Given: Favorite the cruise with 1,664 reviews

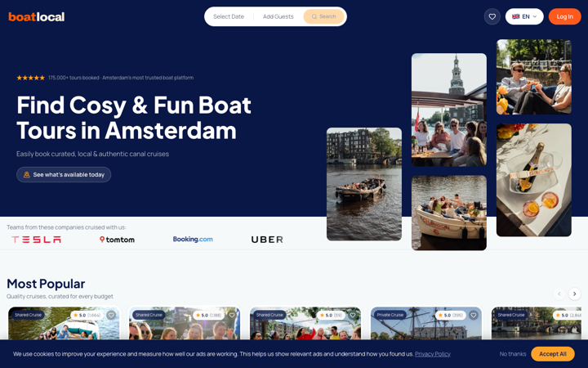Looking at the screenshot, I should pos(111,315).
